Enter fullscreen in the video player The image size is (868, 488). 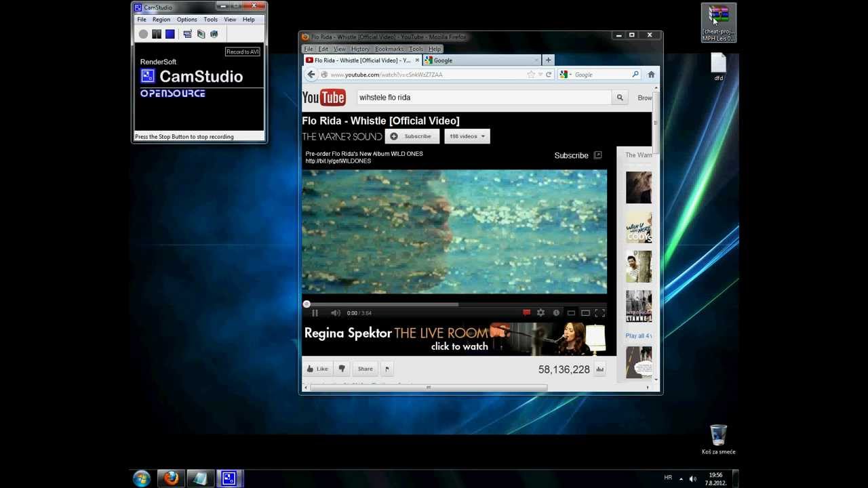coord(600,313)
